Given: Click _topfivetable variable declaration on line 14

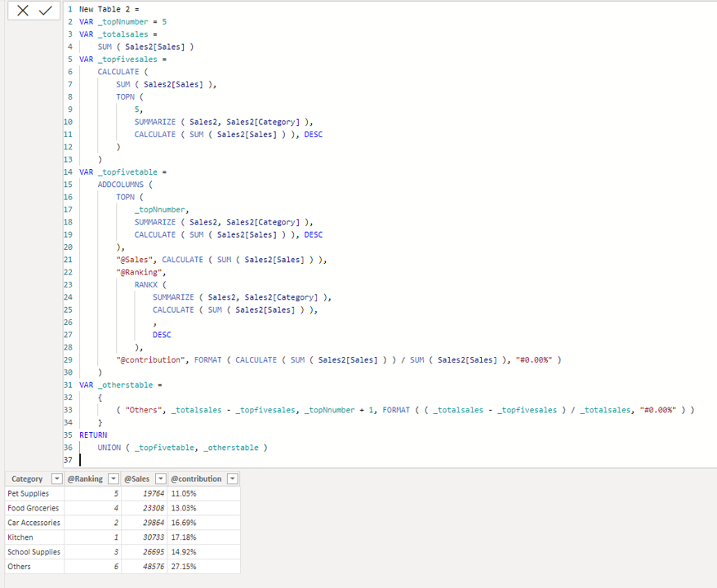Looking at the screenshot, I should [x=127, y=172].
